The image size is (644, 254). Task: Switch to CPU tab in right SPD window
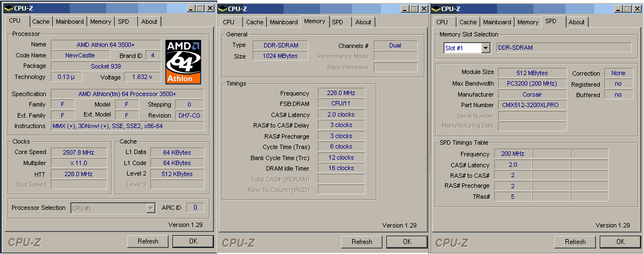pos(442,22)
